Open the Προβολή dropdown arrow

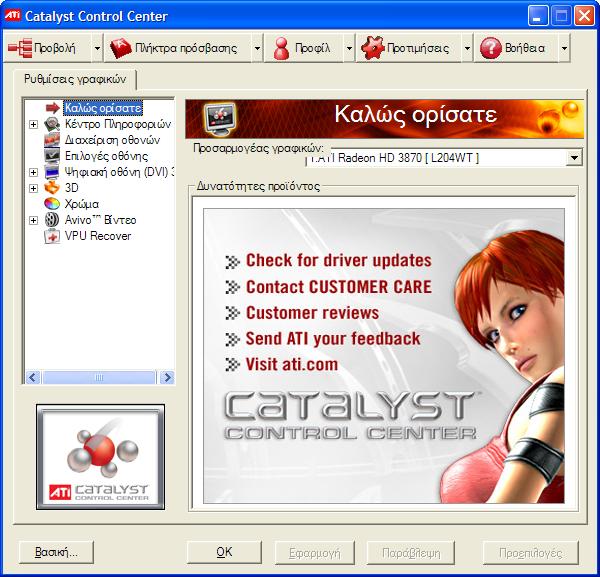tap(97, 48)
